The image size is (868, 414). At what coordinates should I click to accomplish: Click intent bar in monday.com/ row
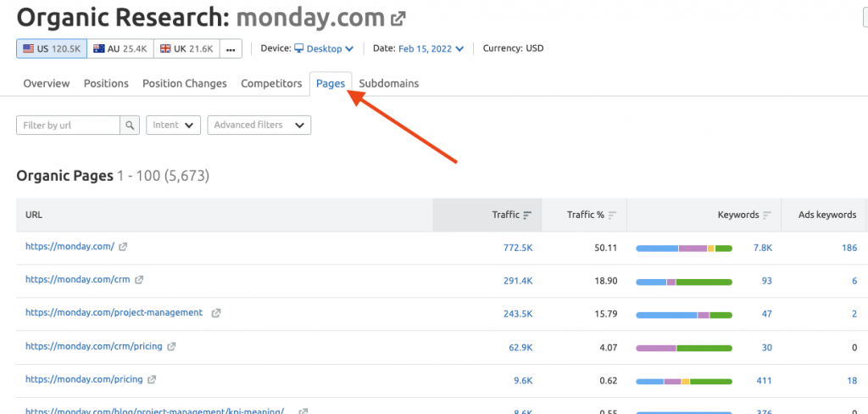point(684,249)
